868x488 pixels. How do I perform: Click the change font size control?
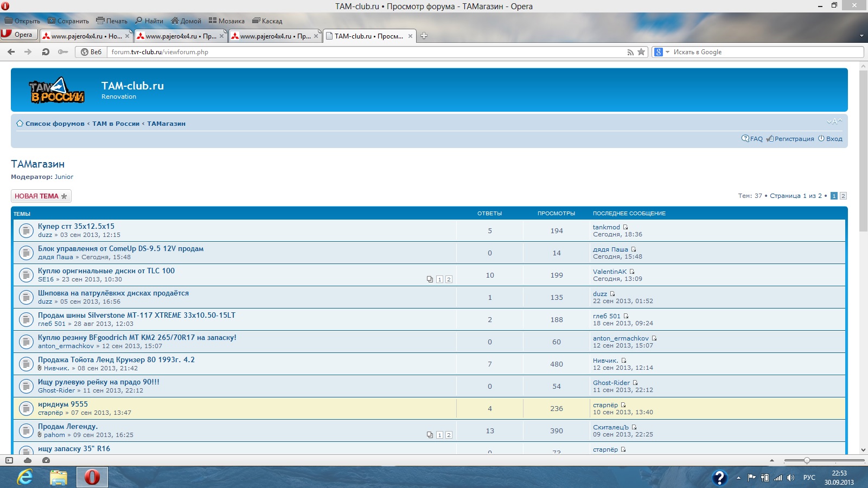click(834, 121)
